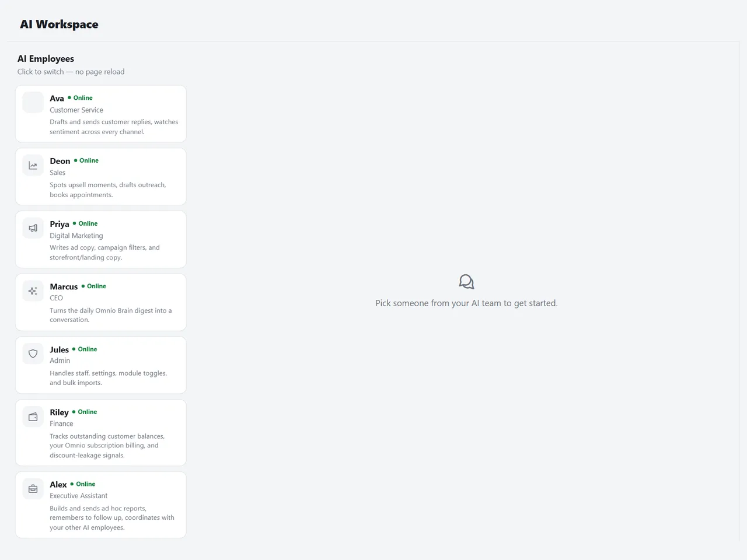Click the "Admin" role label
The width and height of the screenshot is (747, 560).
pos(60,360)
